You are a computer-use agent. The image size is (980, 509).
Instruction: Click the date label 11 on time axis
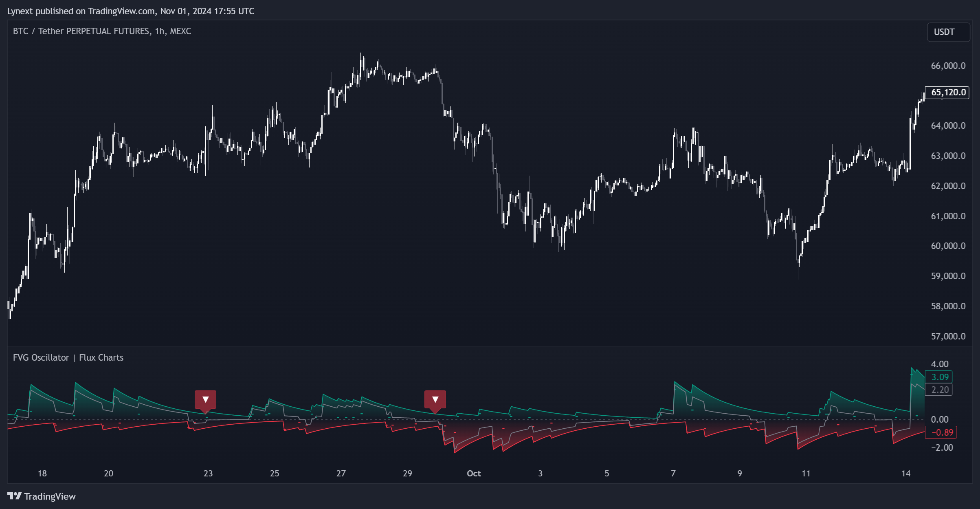(x=806, y=473)
